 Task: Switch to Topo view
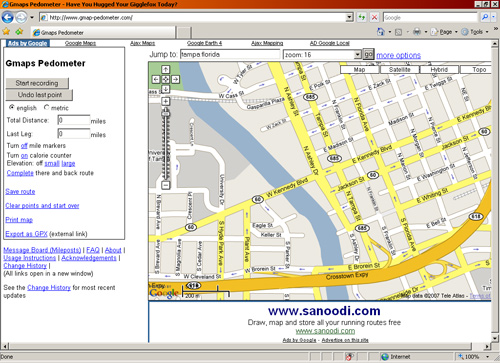[x=477, y=70]
